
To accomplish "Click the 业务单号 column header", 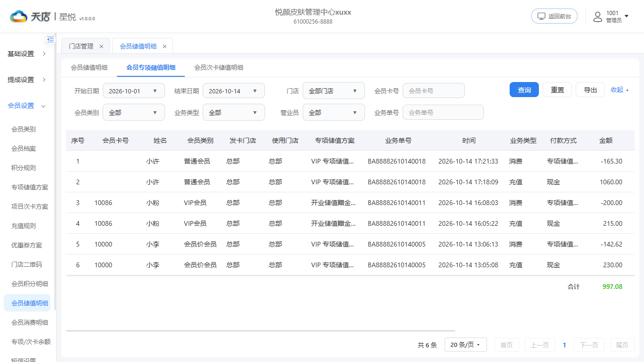I will coord(398,140).
